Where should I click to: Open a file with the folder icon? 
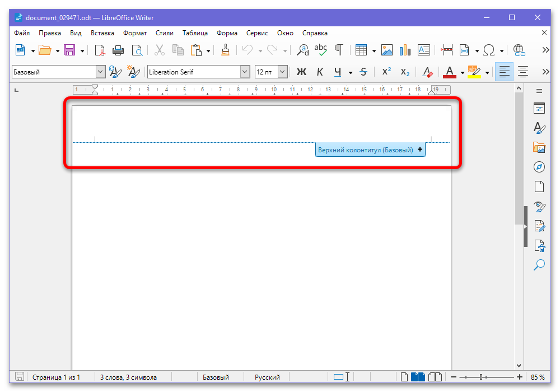45,50
